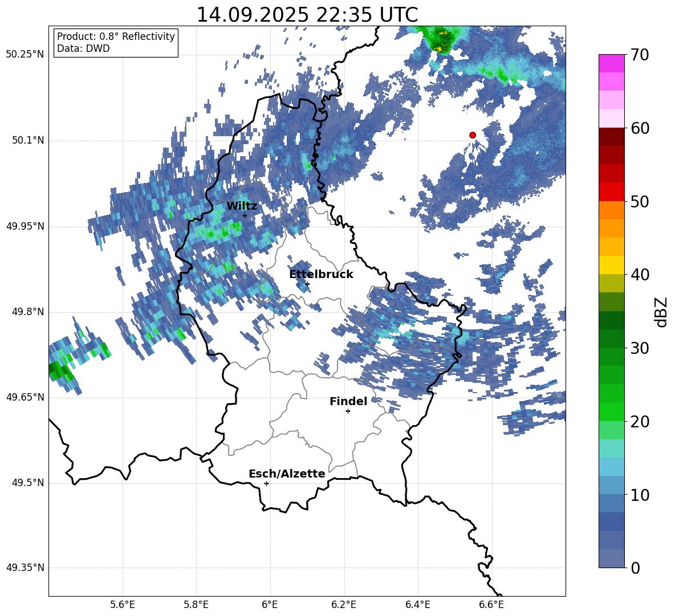
Task: Click the 40 label on colorbar
Action: click(x=640, y=275)
